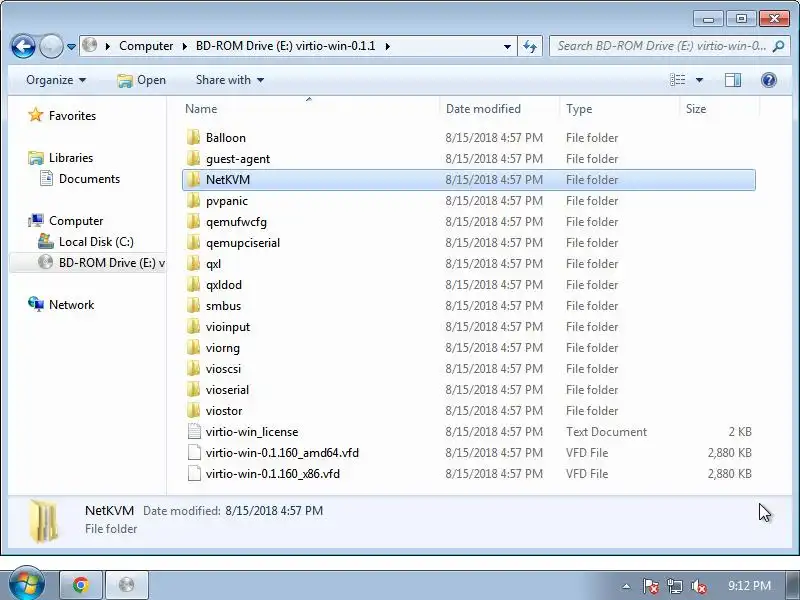The width and height of the screenshot is (800, 600).
Task: Open Local Disk (C:) in sidebar
Action: 96,242
